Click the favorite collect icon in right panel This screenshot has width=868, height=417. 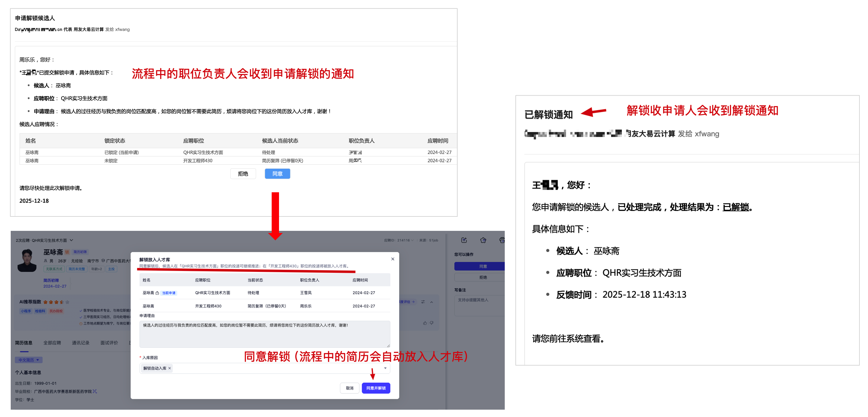click(x=483, y=240)
